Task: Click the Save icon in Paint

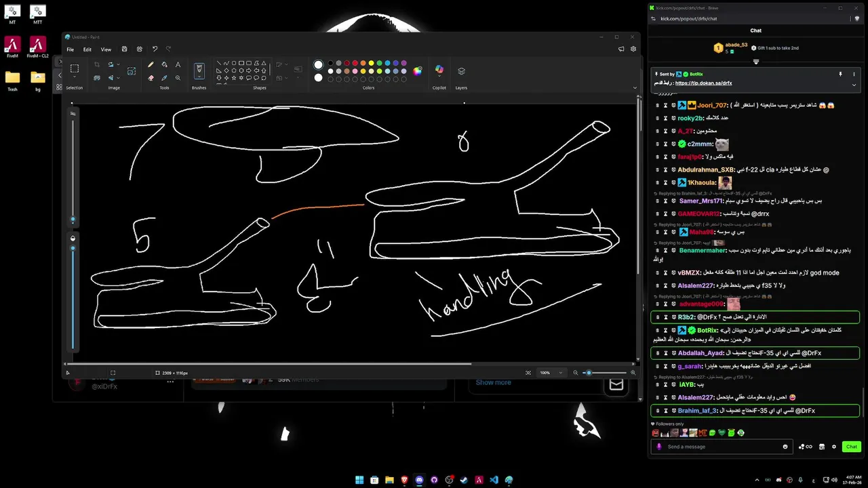Action: pyautogui.click(x=124, y=49)
